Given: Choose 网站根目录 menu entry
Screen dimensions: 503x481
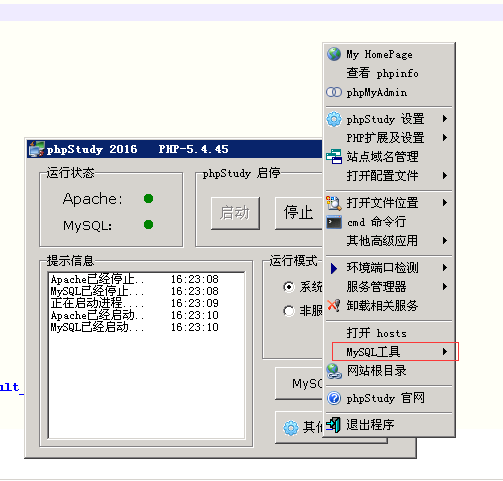Looking at the screenshot, I should (389, 371).
